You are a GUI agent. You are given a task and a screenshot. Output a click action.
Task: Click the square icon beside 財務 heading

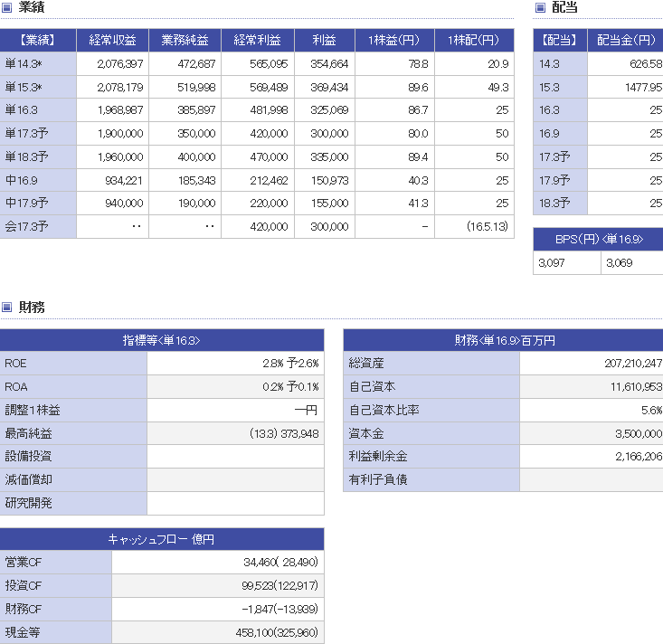[7, 308]
